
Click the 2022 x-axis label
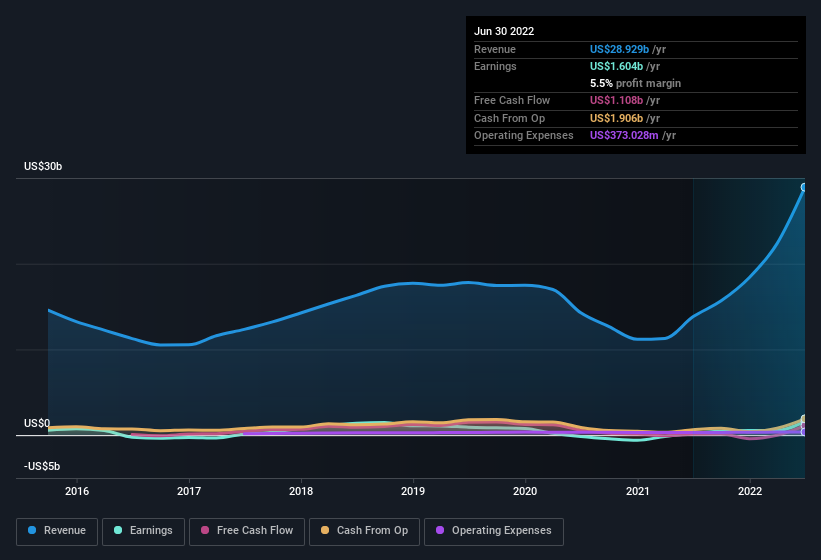[x=750, y=491]
